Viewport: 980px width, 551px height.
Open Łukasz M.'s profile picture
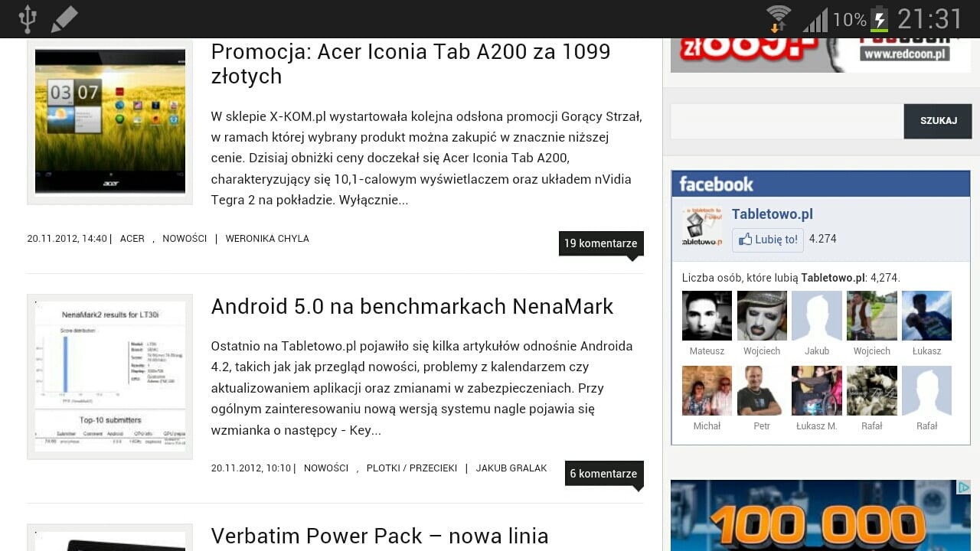point(817,390)
